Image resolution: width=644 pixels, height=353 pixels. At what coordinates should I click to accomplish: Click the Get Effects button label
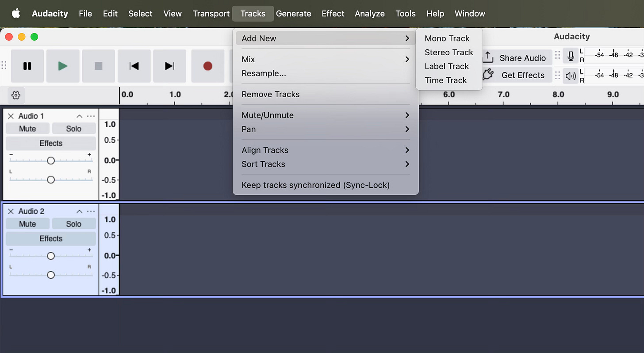coord(523,75)
